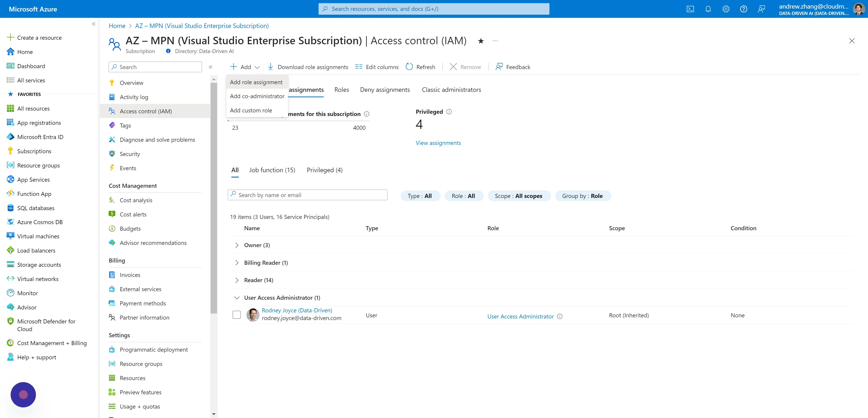
Task: Click the Search by name or email field
Action: click(x=307, y=195)
